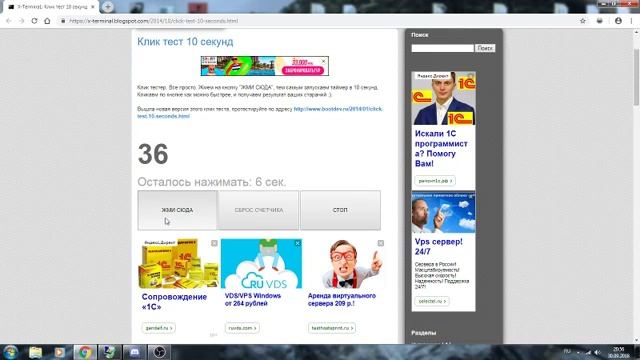Click the address bar URL
This screenshot has height=360, width=640.
[x=153, y=21]
